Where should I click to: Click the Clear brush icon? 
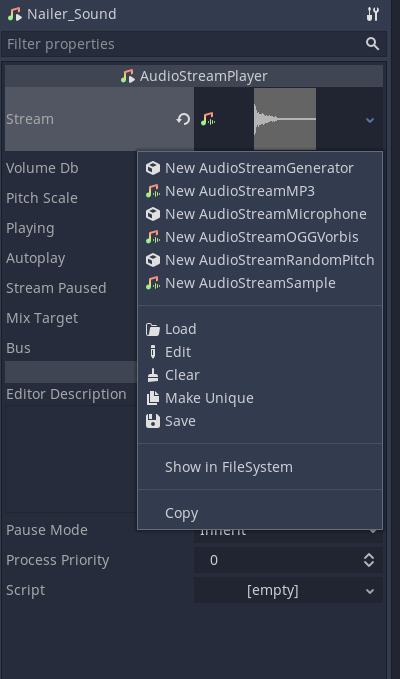153,375
